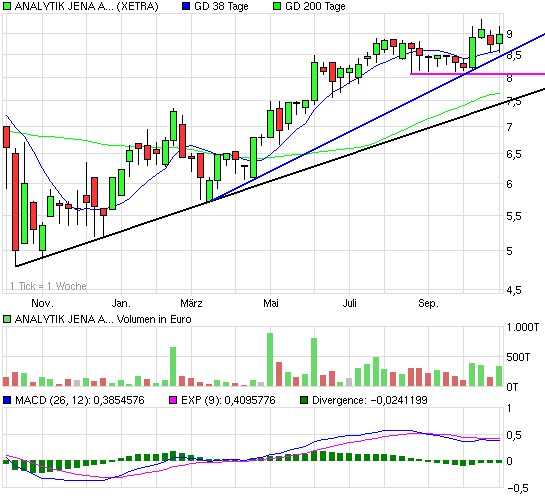Click the 'Jan.' x-axis label

(x=121, y=303)
